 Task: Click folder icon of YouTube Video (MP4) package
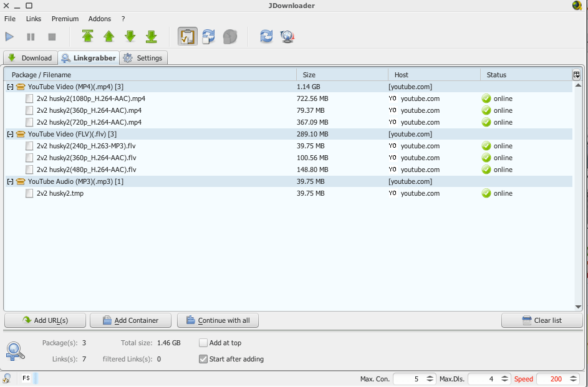[21, 87]
